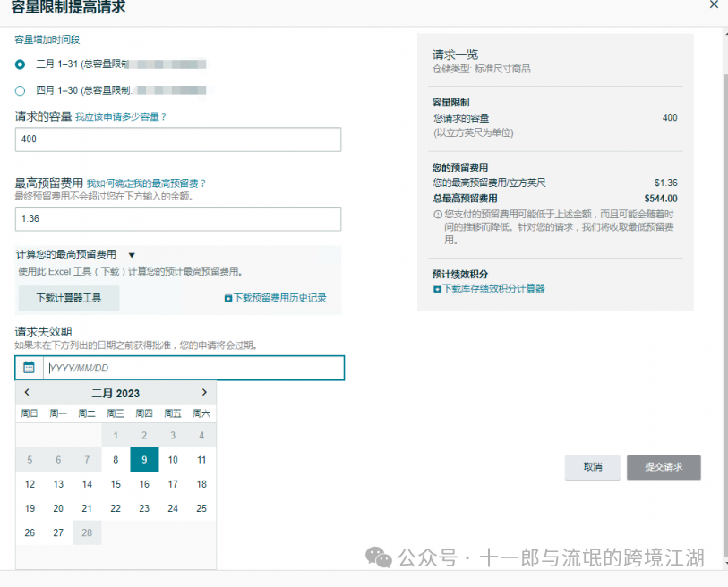The width and height of the screenshot is (728, 587).
Task: Click download icon next to 下载预留费用历史记录
Action: coord(228,298)
